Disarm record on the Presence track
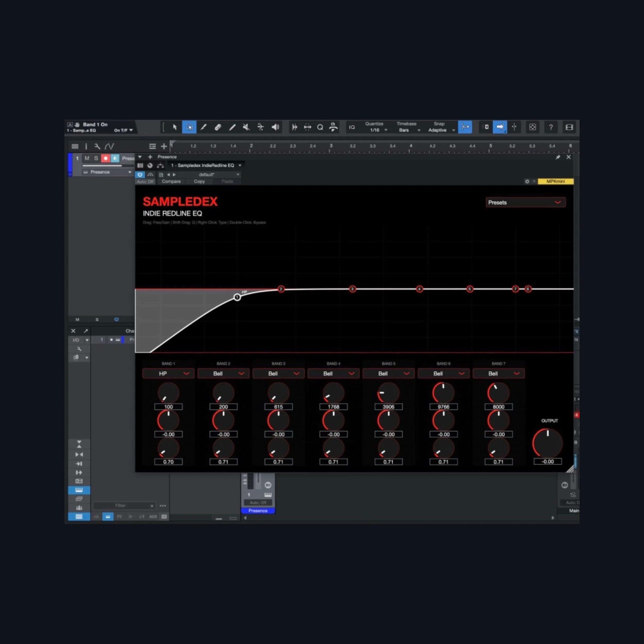This screenshot has width=644, height=644. pyautogui.click(x=106, y=158)
